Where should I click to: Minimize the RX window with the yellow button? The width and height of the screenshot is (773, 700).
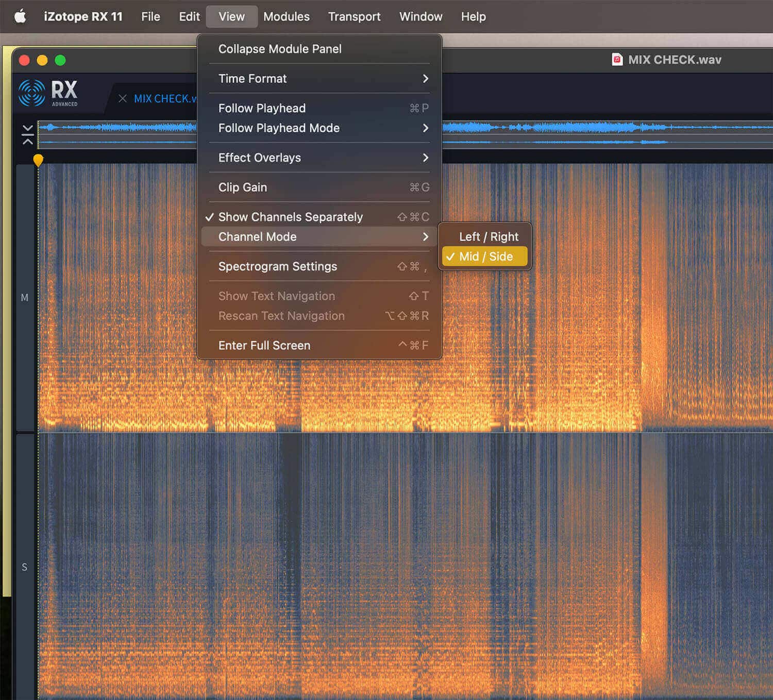(x=42, y=60)
